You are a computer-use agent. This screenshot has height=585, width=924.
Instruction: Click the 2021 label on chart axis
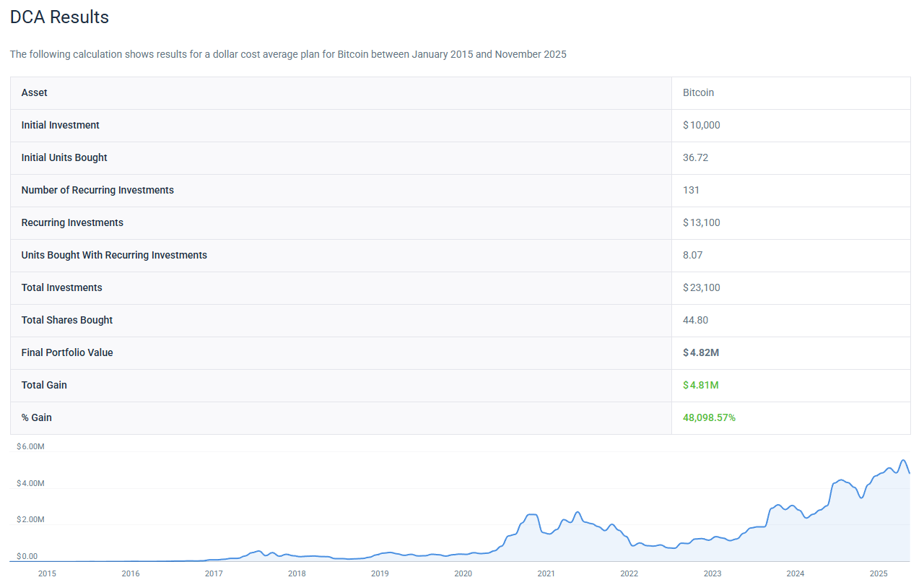click(546, 573)
